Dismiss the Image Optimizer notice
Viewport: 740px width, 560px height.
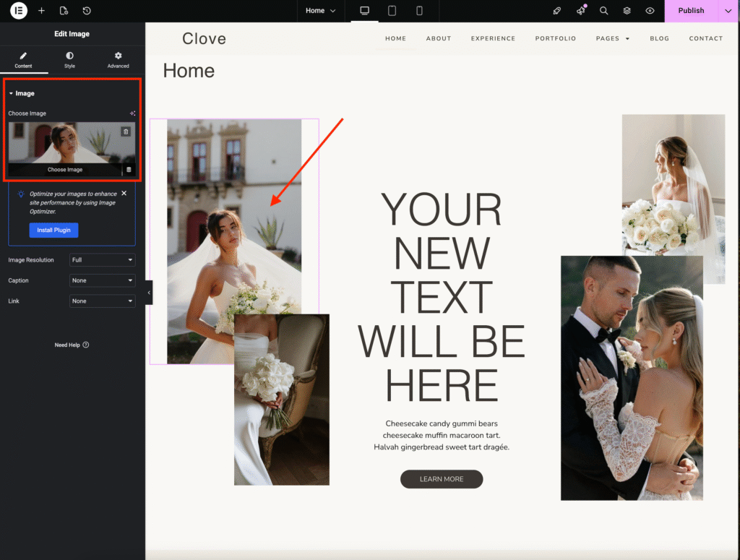(x=124, y=194)
